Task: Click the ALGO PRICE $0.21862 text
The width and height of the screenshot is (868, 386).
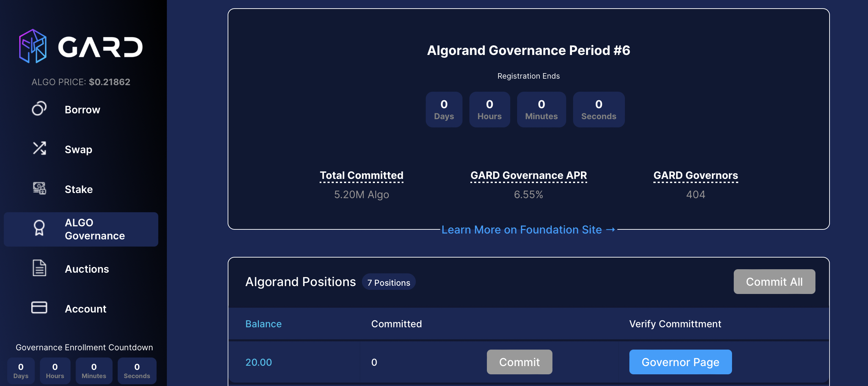Action: [x=81, y=82]
